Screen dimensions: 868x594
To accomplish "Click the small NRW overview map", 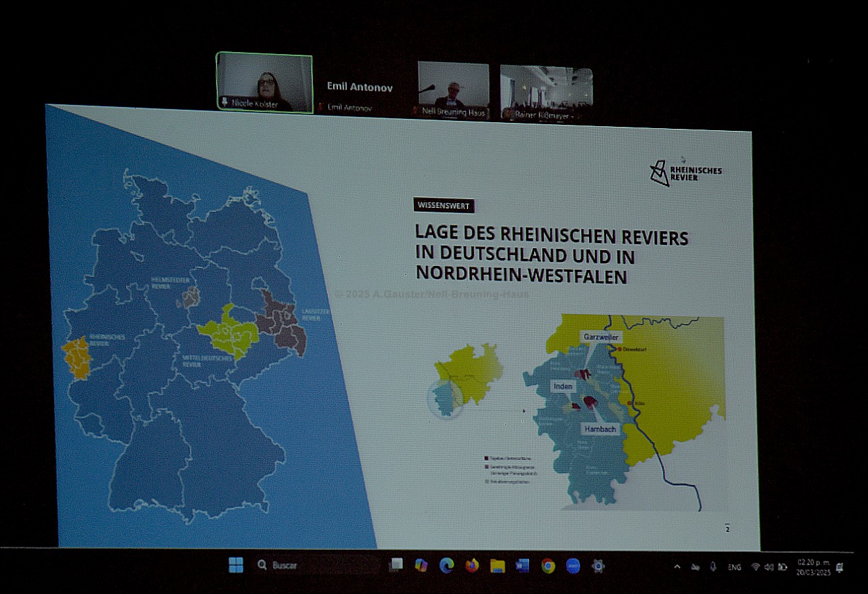I will tap(465, 381).
